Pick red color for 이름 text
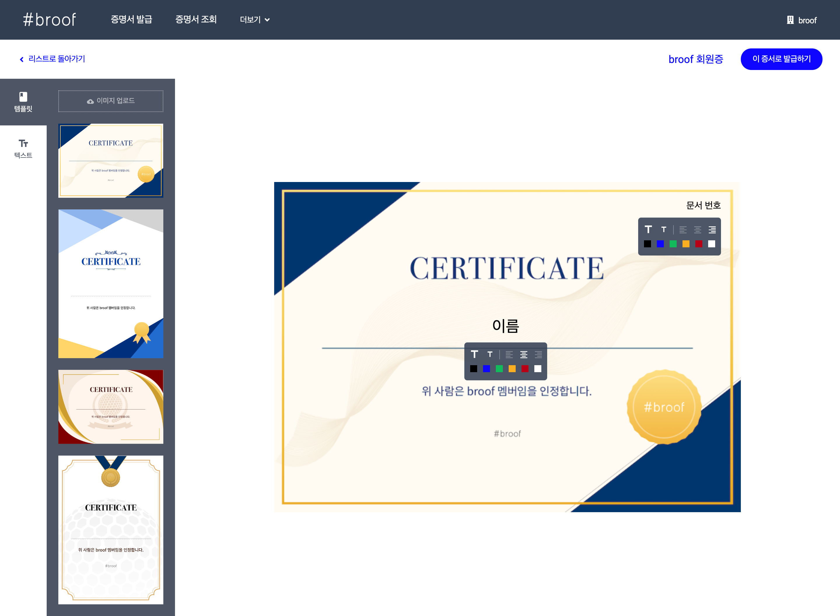The height and width of the screenshot is (616, 840). (525, 369)
